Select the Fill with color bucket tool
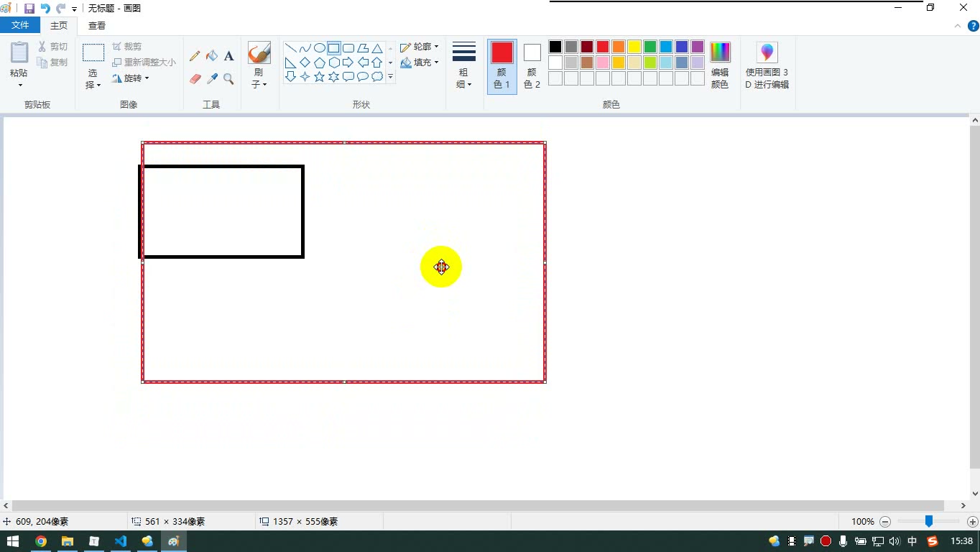Viewport: 980px width, 552px height. (212, 56)
